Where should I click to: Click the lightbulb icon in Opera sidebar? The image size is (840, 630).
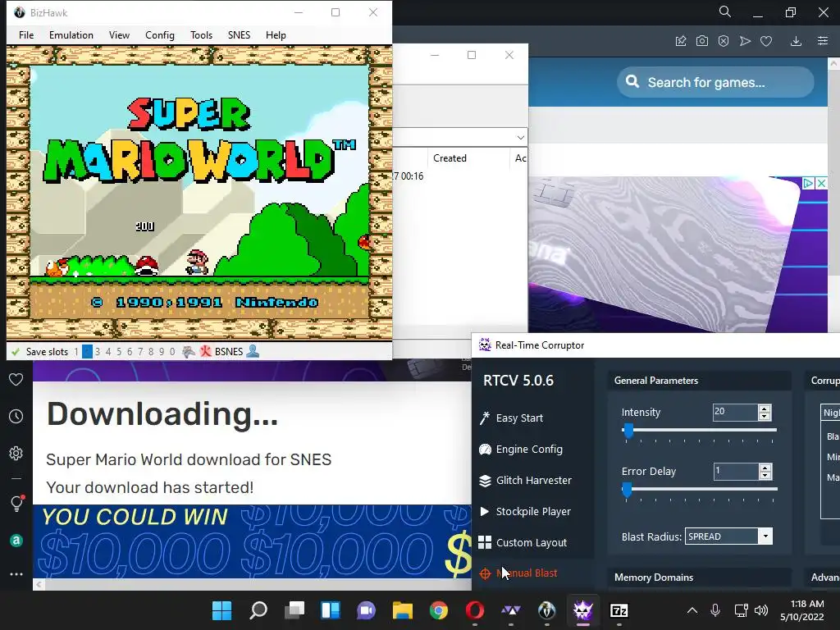(16, 503)
